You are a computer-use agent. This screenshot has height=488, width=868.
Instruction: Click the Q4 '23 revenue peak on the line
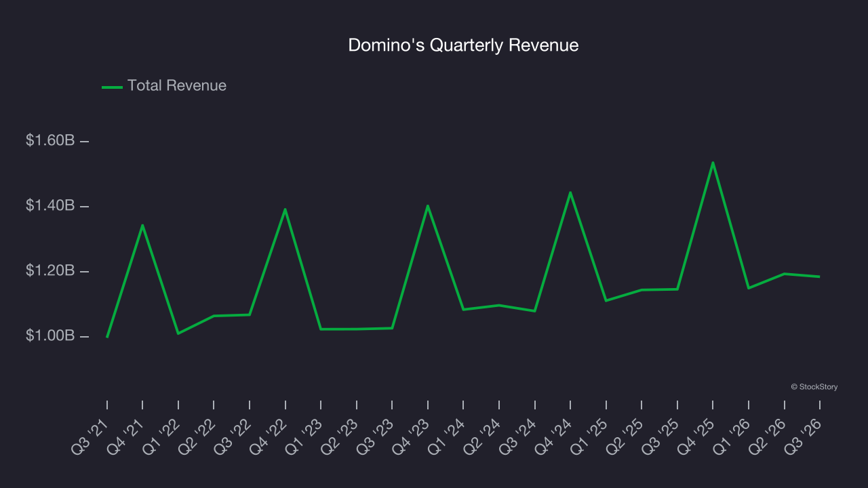[x=428, y=205]
